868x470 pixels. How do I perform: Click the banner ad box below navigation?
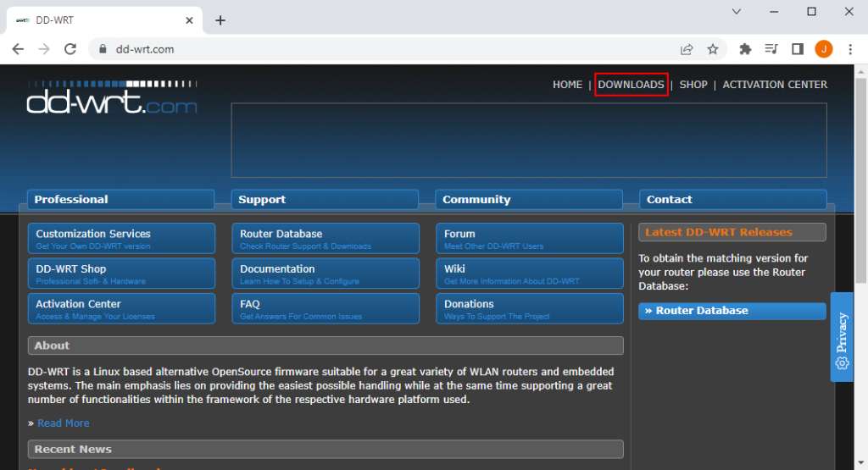(x=529, y=141)
